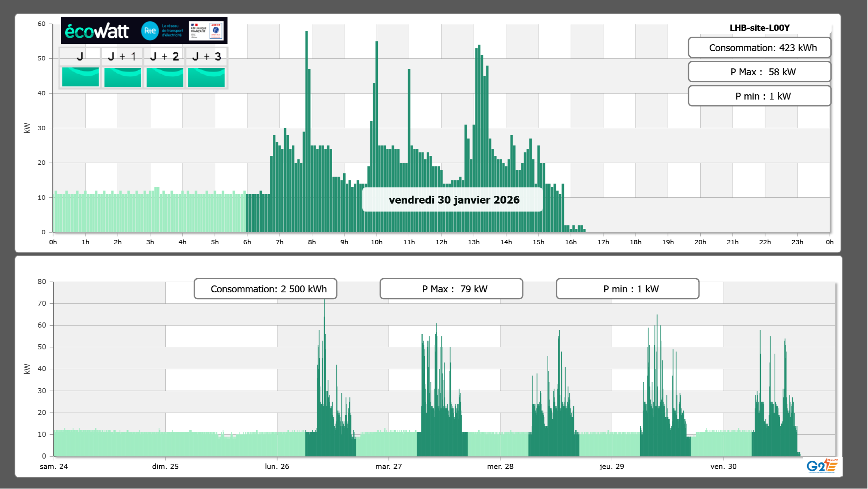The image size is (868, 489).
Task: Click the P Max : 58 kW box
Action: (x=759, y=72)
